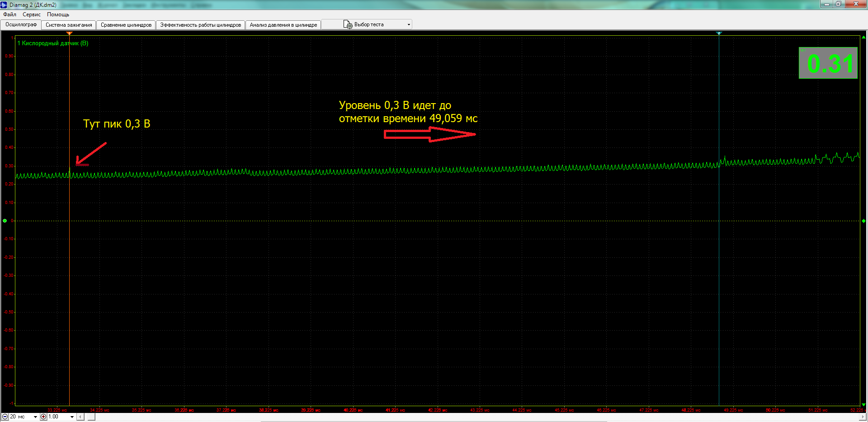Select teal cursor marker 2 at top
The image size is (868, 422).
(x=719, y=33)
